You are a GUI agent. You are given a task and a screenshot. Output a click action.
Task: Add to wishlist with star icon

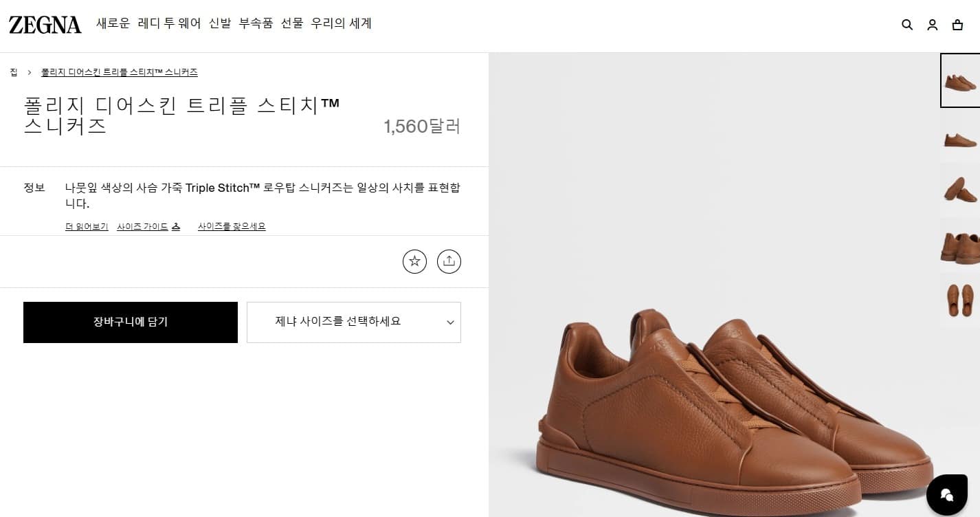414,261
